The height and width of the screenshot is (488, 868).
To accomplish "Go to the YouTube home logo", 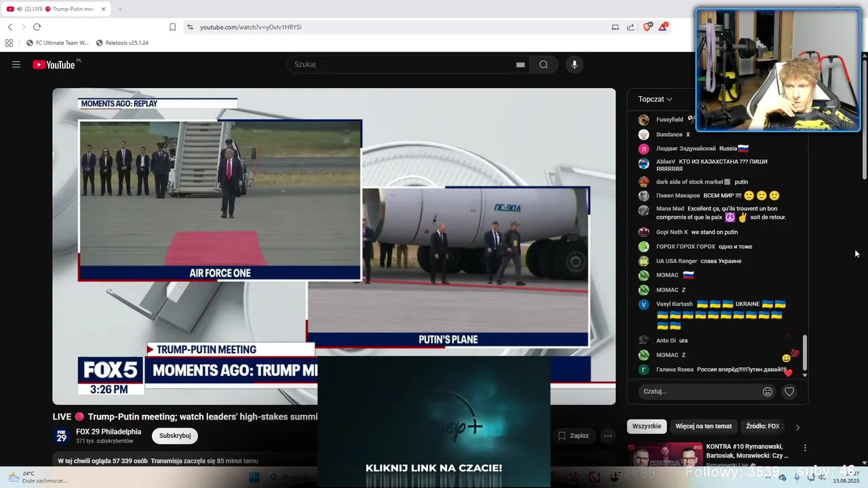I will pyautogui.click(x=54, y=64).
